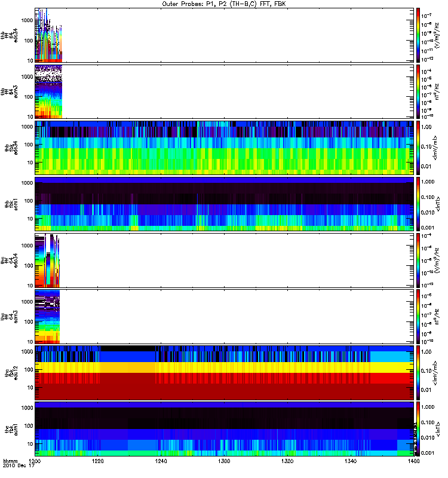Click the 1300 time axis label
Viewport: 448px width, 478px height.
coord(224,461)
